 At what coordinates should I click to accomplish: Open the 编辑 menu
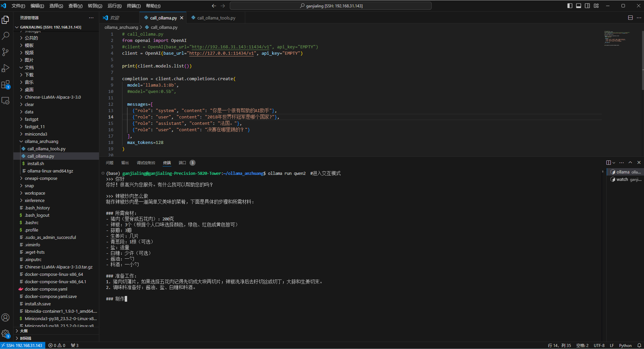click(x=37, y=6)
